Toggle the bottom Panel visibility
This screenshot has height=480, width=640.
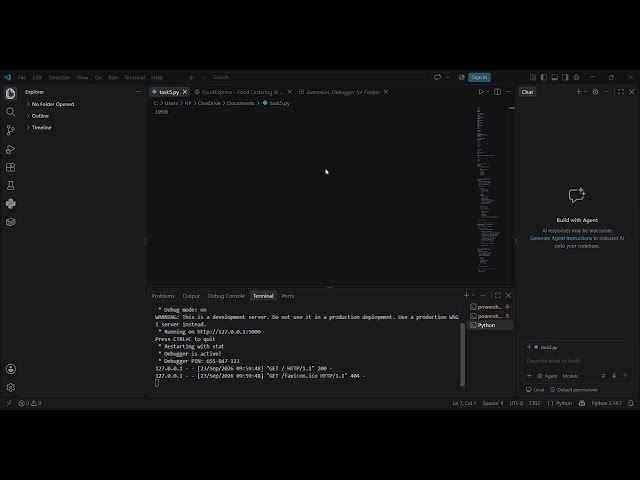click(554, 77)
